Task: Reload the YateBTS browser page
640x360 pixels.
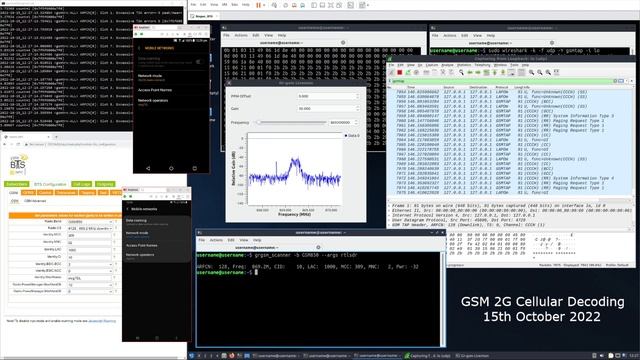Action: [18, 144]
